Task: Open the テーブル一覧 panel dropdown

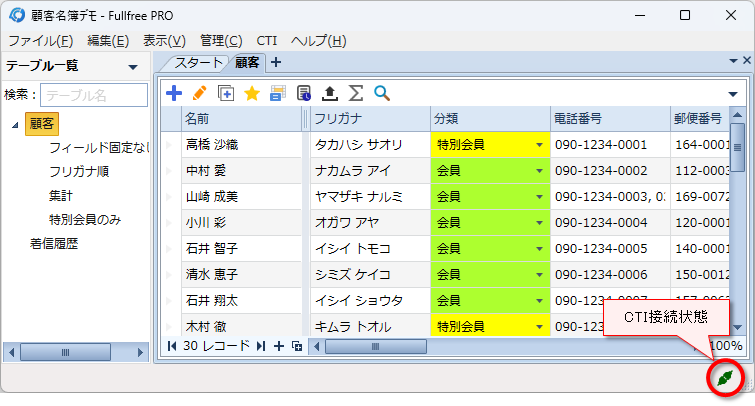Action: click(x=133, y=67)
